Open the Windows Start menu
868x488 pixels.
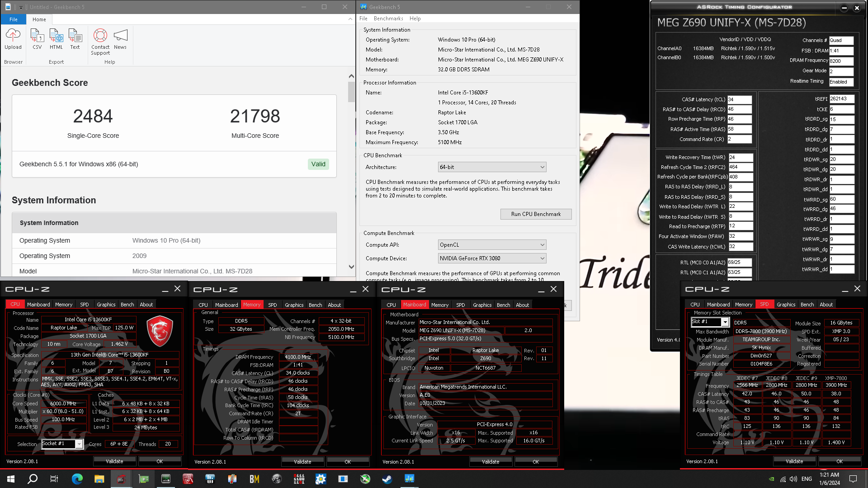point(11,479)
